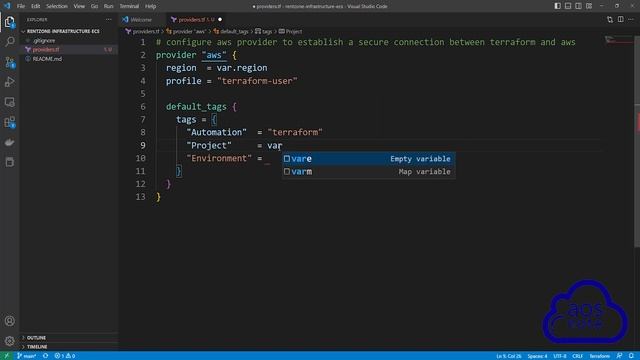Viewport: 640px width, 360px height.
Task: Toggle the secondary side bar layout icon
Action: [x=578, y=6]
